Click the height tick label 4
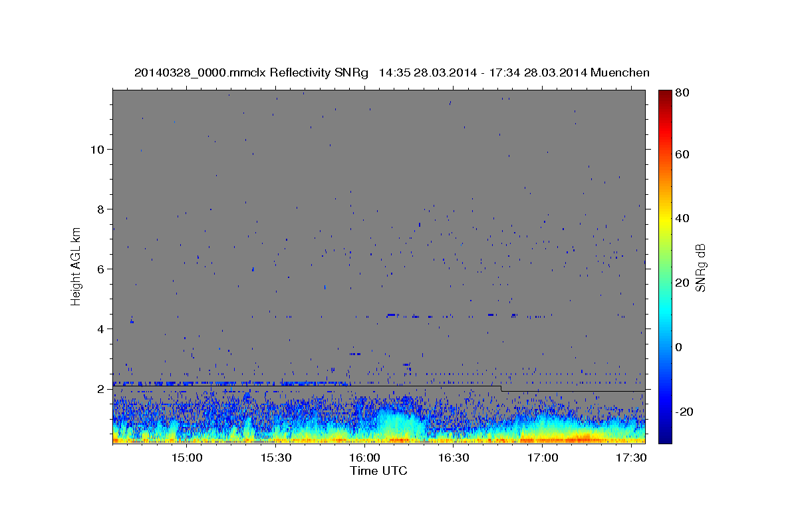 pyautogui.click(x=101, y=329)
